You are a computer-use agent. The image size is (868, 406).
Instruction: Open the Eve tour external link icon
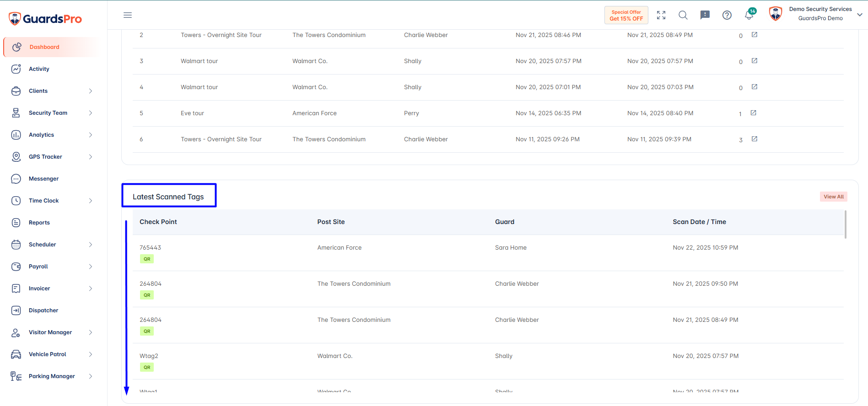point(753,113)
